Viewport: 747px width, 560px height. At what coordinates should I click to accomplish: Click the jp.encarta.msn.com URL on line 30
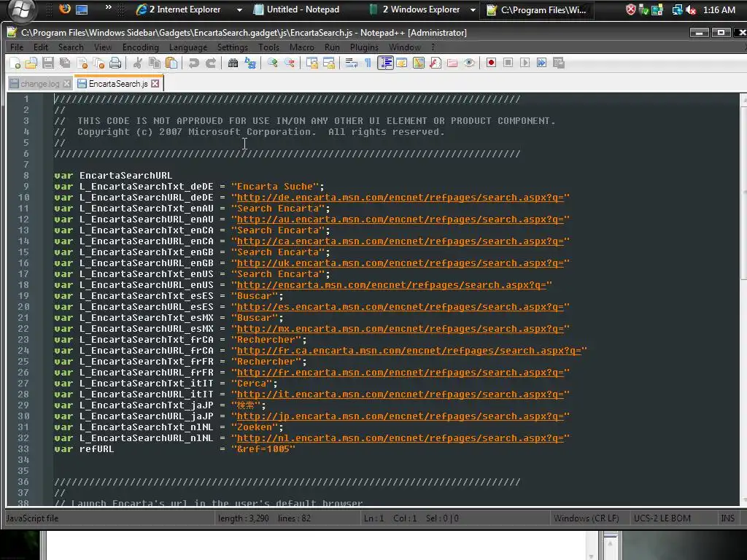pyautogui.click(x=400, y=416)
